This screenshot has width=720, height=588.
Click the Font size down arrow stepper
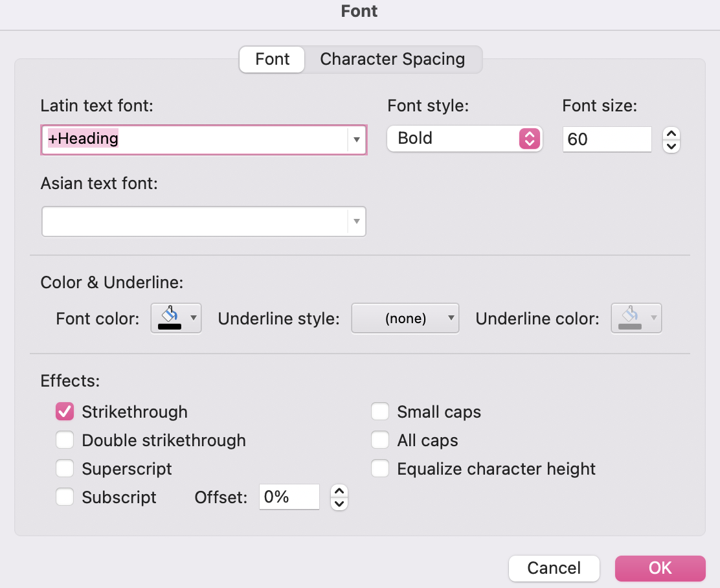(x=671, y=146)
